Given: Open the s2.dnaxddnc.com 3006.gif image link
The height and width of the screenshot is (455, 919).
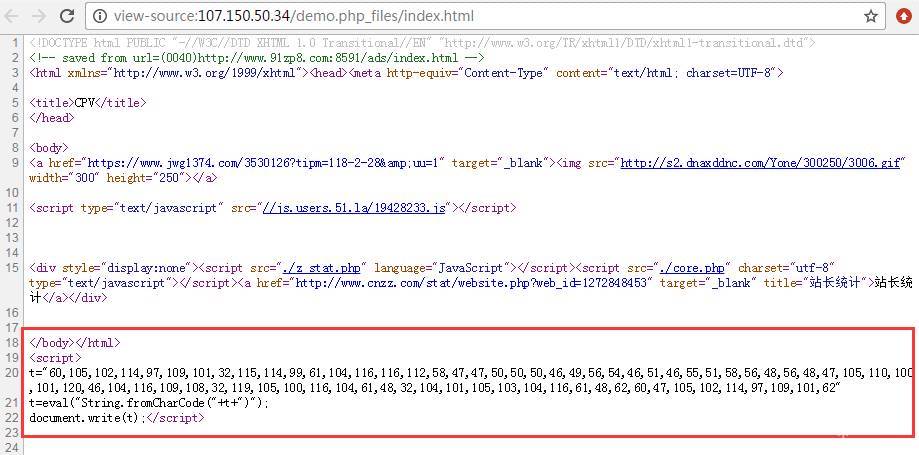Looking at the screenshot, I should pos(760,162).
